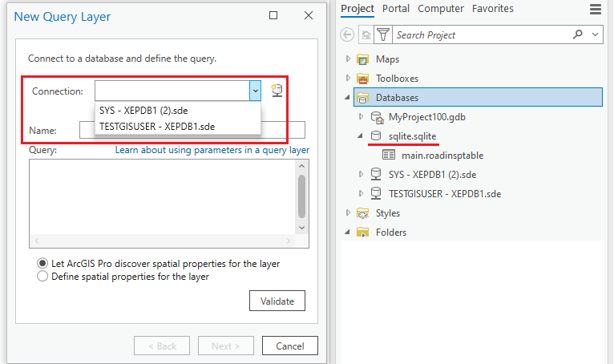Click the Cancel button

(x=290, y=346)
